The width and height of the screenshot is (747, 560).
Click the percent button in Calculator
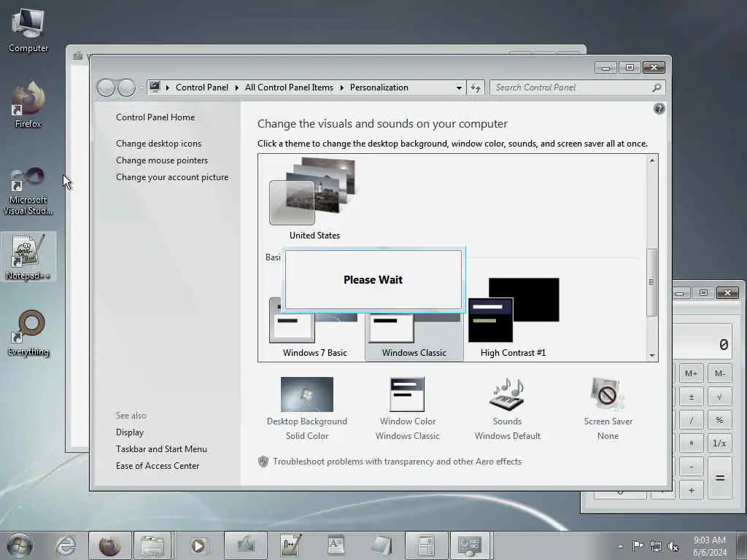click(x=719, y=420)
